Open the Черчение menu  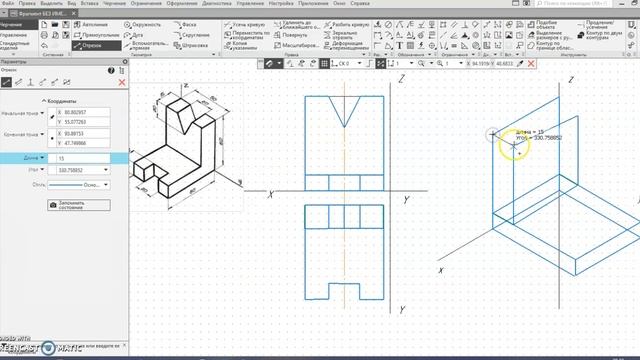[114, 3]
